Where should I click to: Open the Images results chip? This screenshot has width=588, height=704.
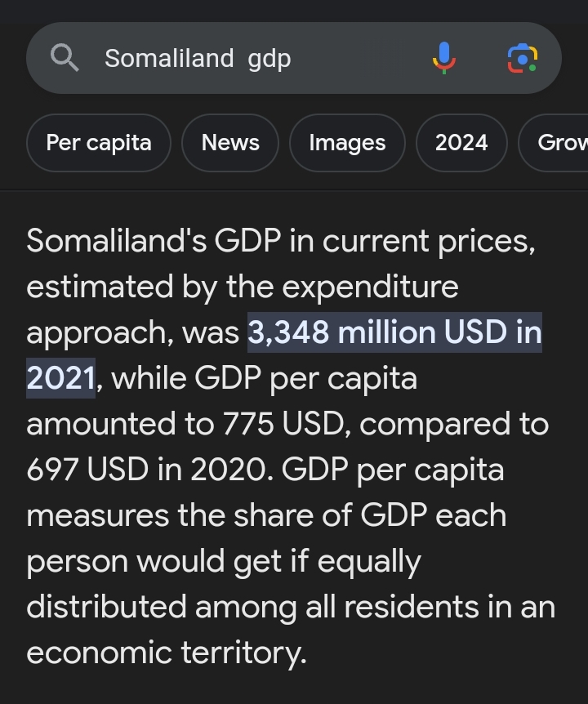pyautogui.click(x=347, y=143)
